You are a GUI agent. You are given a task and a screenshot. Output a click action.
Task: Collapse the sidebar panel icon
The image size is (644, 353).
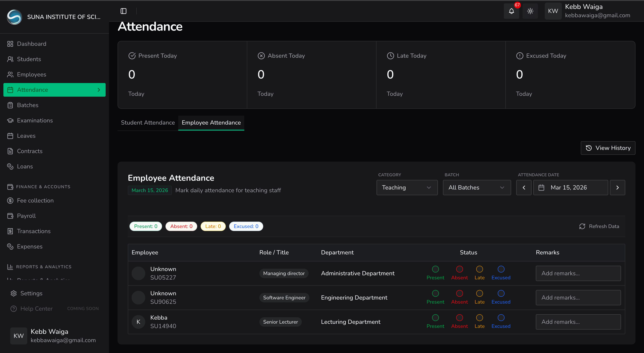click(124, 11)
